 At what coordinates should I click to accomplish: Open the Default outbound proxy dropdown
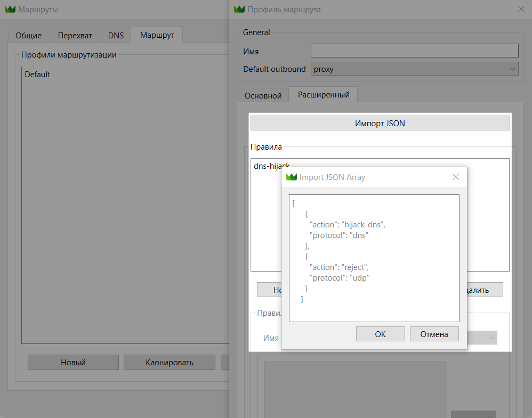point(414,69)
